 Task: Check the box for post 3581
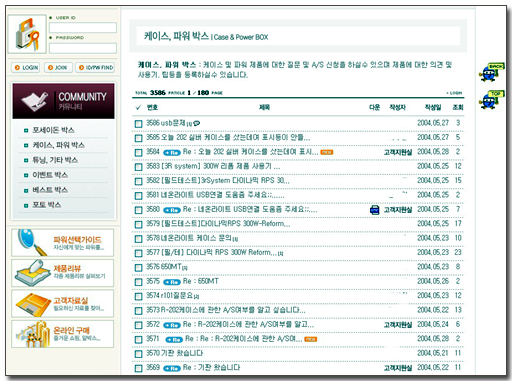pyautogui.click(x=138, y=196)
